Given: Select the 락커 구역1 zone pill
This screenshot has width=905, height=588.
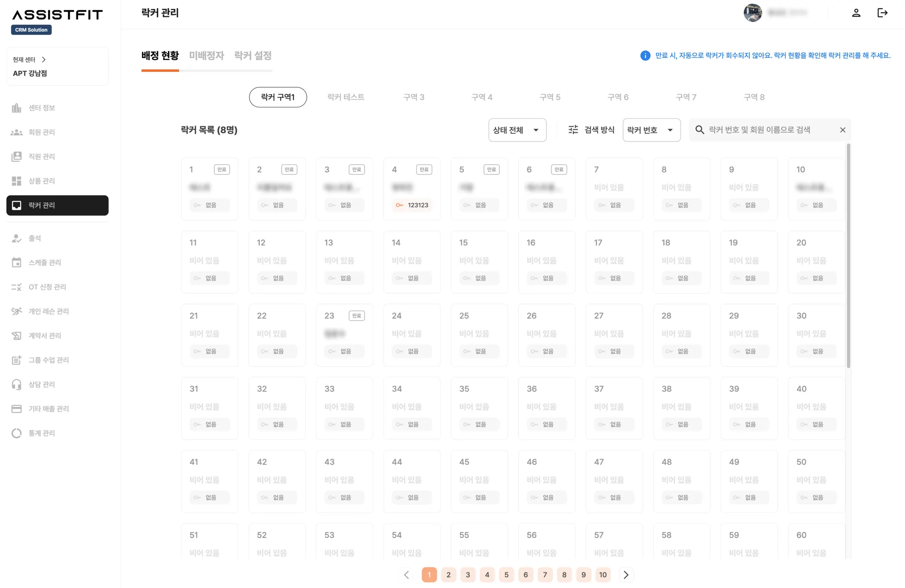Looking at the screenshot, I should tap(278, 97).
